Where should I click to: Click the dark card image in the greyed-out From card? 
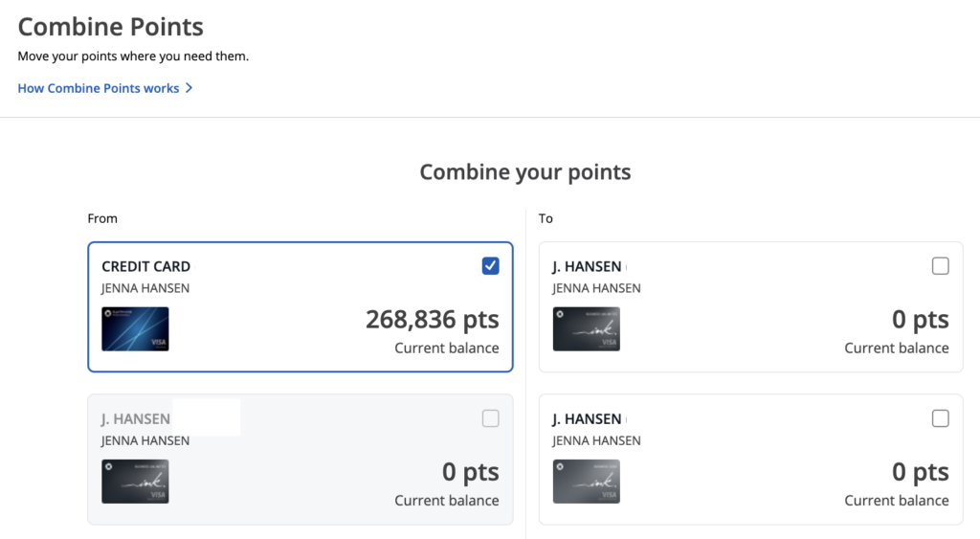[135, 481]
